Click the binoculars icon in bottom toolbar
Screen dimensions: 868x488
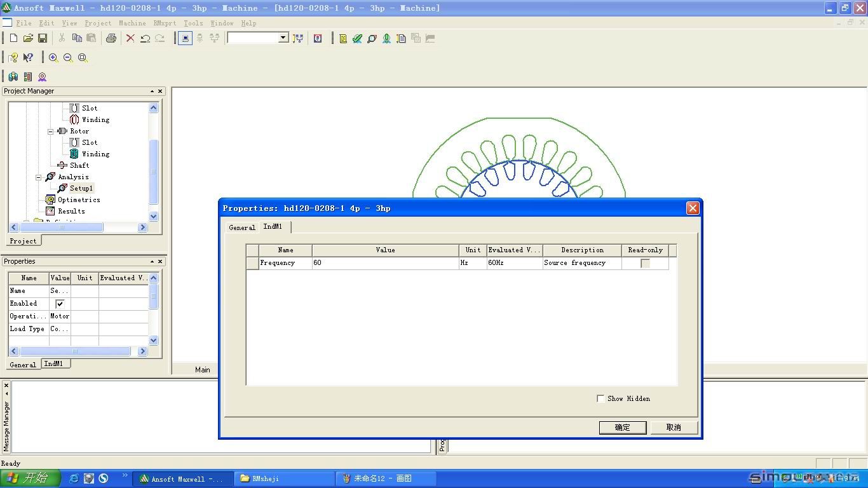point(13,76)
